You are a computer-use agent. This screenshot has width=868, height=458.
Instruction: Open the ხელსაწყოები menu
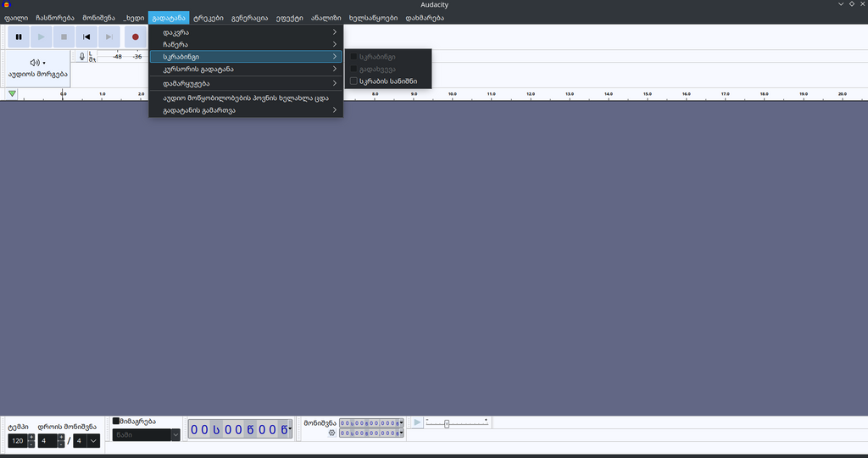pos(373,18)
